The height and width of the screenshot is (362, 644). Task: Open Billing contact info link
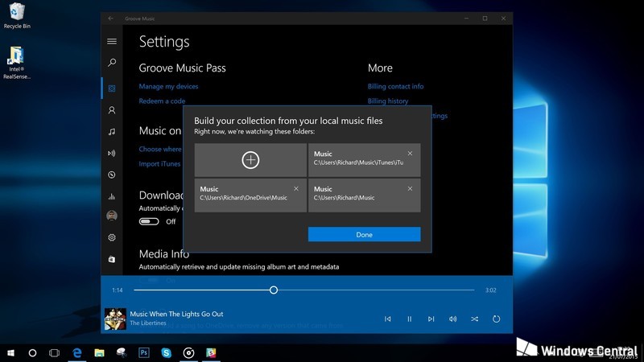click(395, 86)
